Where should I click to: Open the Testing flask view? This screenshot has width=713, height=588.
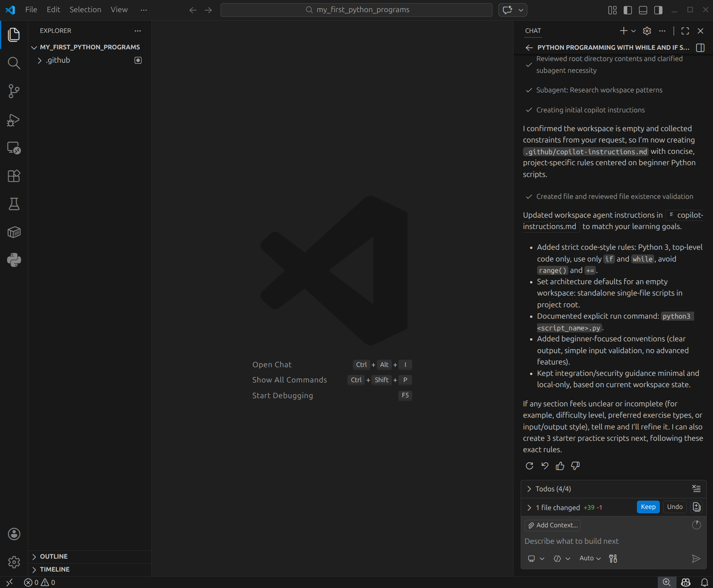14,204
